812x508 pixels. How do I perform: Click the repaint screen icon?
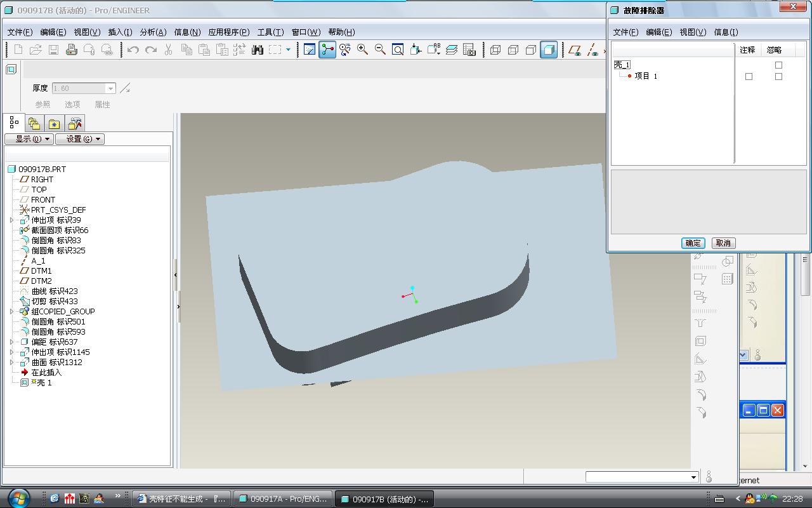[310, 50]
